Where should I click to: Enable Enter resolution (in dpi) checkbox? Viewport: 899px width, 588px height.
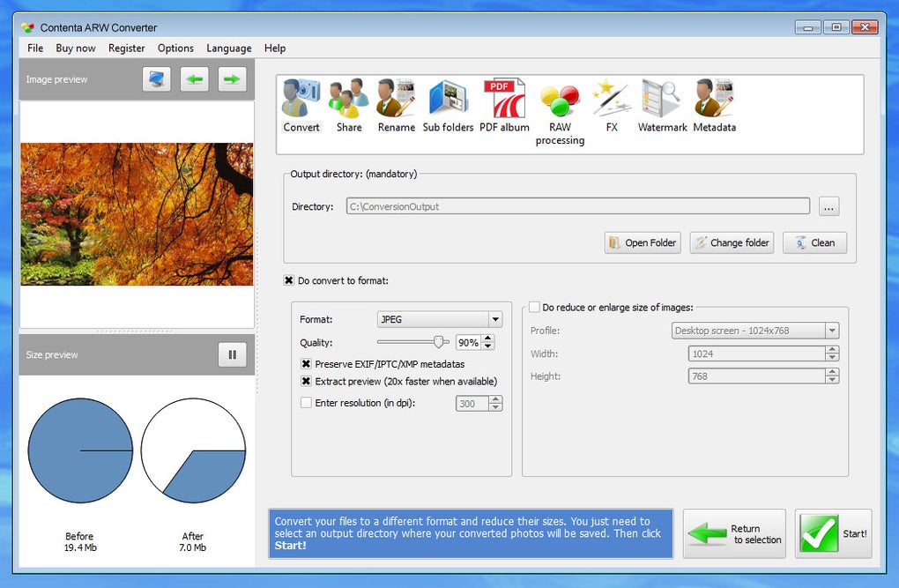pyautogui.click(x=306, y=403)
